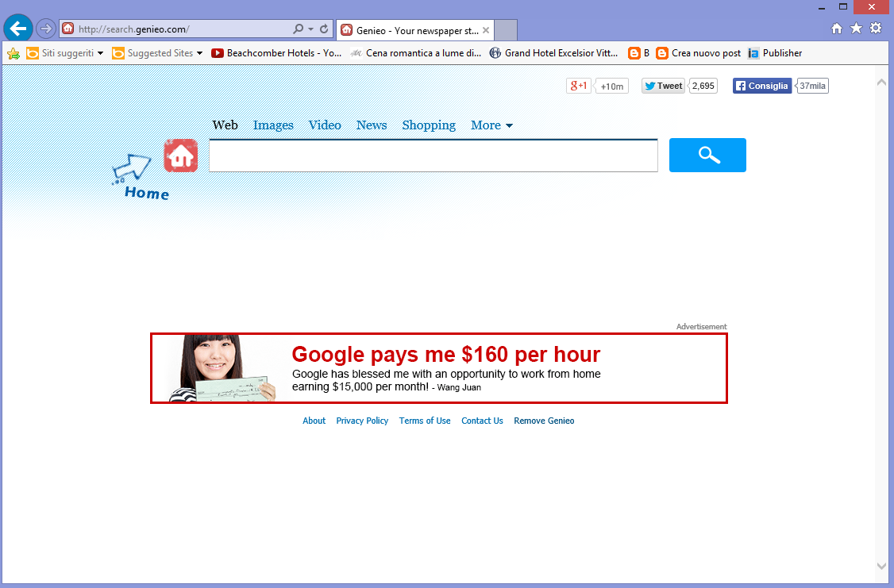This screenshot has width=894, height=588.
Task: Expand the Siti suggeriti bookmark dropdown
Action: [x=100, y=53]
